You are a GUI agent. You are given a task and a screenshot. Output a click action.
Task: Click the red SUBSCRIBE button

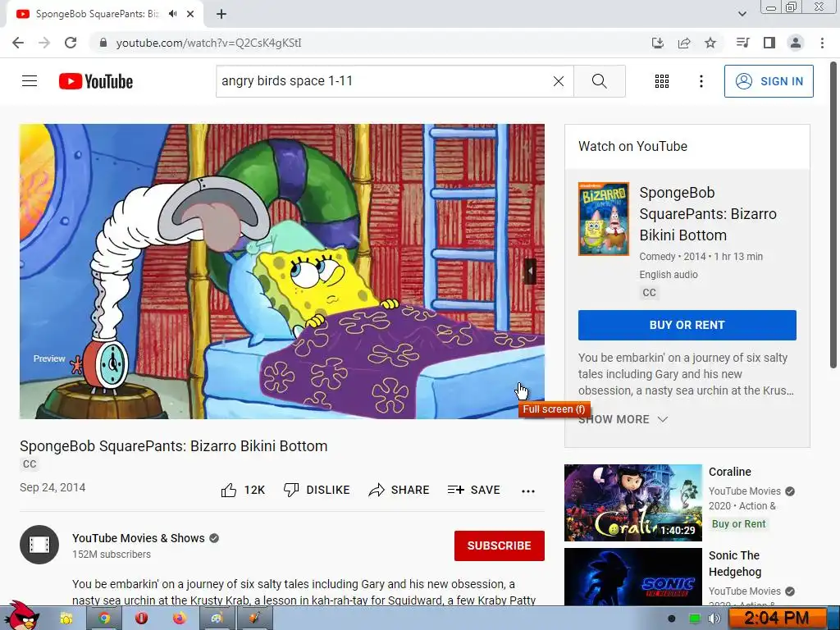(500, 546)
